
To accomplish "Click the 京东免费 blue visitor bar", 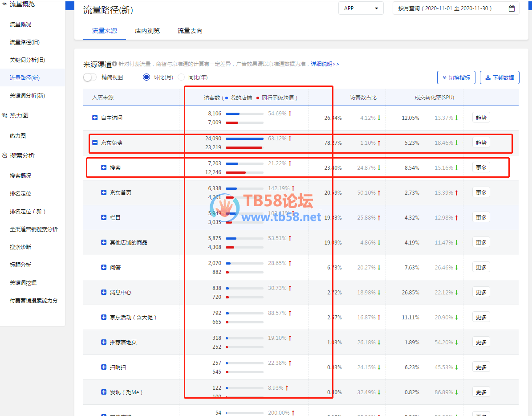I will [x=244, y=139].
